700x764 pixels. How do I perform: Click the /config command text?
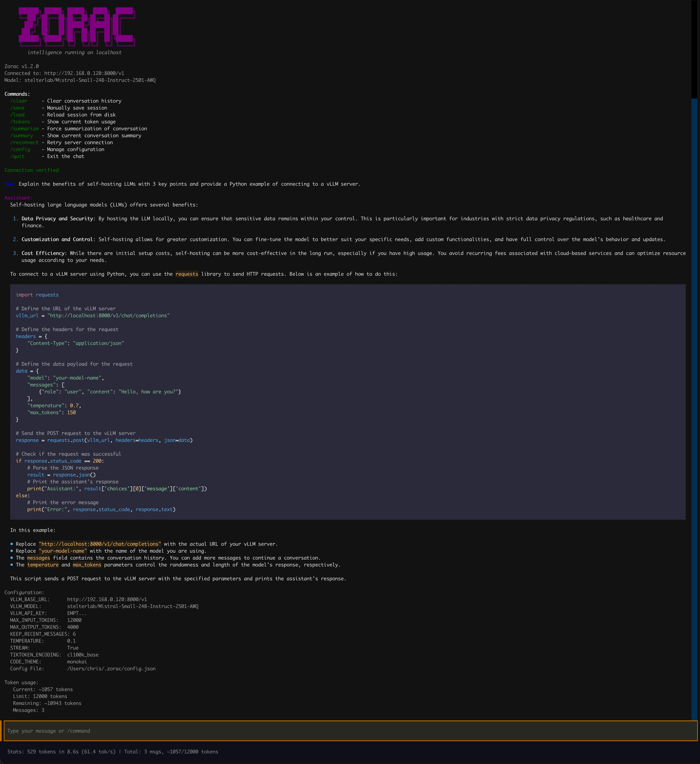[x=20, y=149]
